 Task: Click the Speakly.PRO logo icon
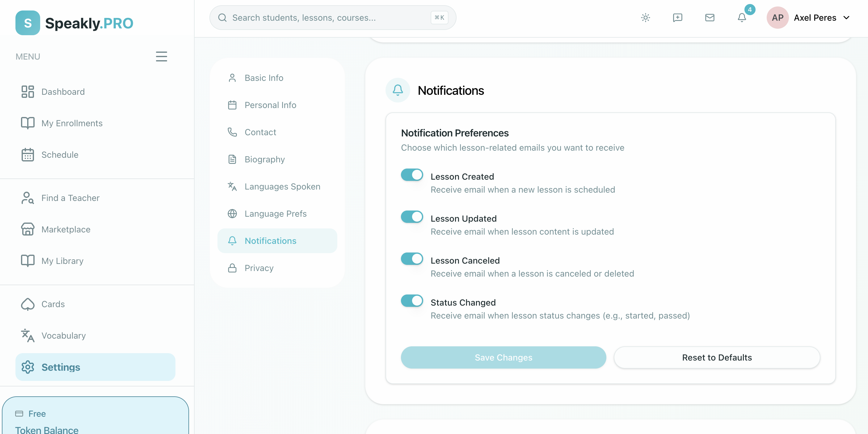pos(27,23)
